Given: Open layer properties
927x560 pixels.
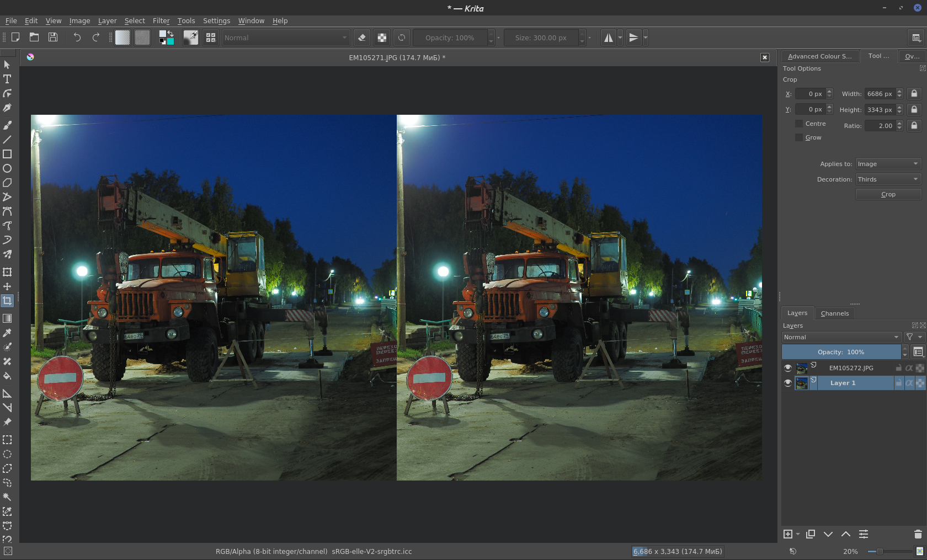Looking at the screenshot, I should 864,534.
